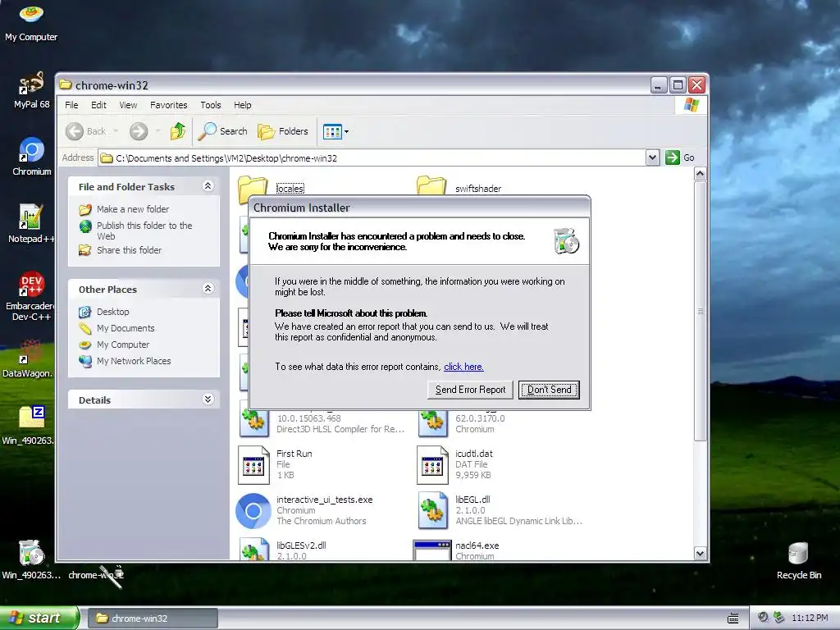This screenshot has height=630, width=840.
Task: Select the Chromium desktop shortcut
Action: click(x=31, y=157)
